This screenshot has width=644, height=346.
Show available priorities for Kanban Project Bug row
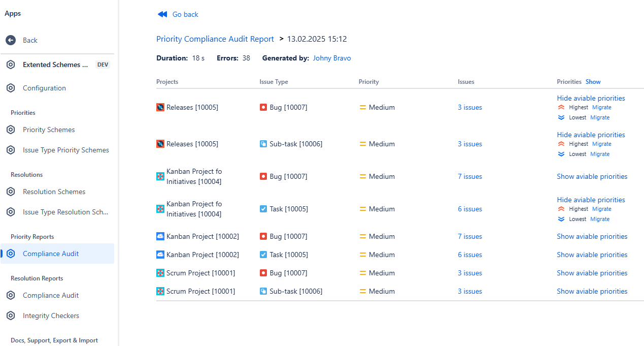point(592,236)
